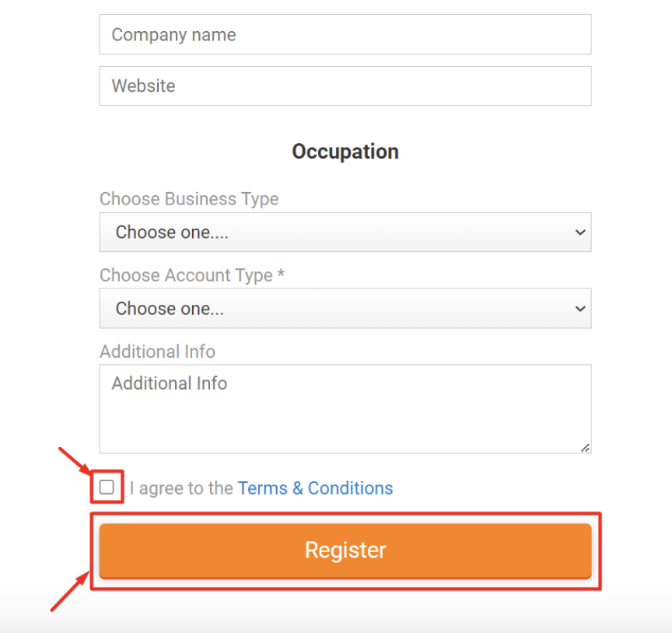This screenshot has height=633, width=672.
Task: Click the "Choose Business Type" field label
Action: (189, 199)
